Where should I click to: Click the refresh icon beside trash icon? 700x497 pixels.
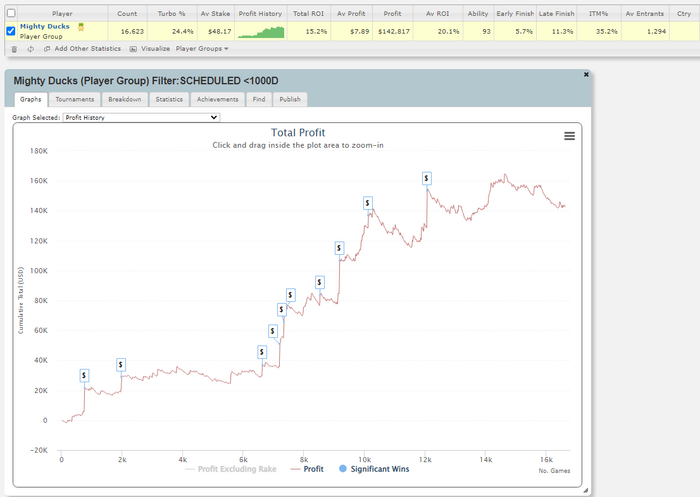30,49
